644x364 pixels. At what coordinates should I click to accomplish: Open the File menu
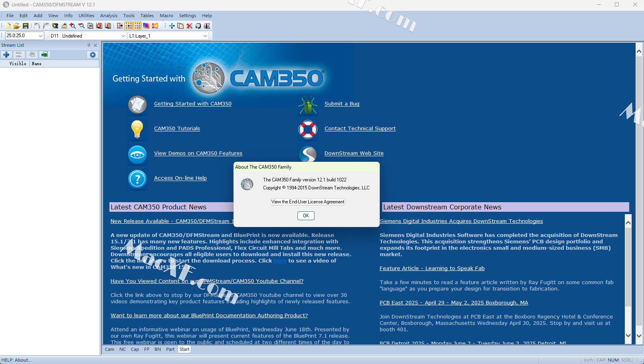(10, 16)
